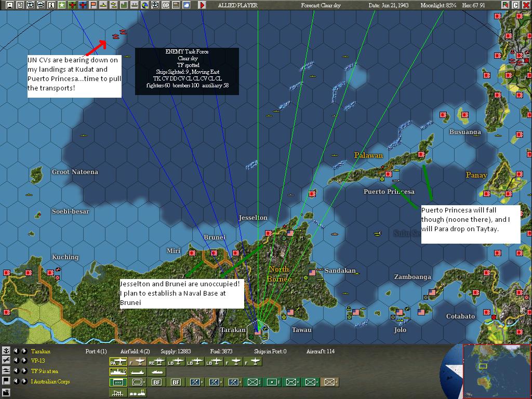Select the flag icon beside I Australian Corps
Image resolution: width=532 pixels, height=399 pixels.
(x=6, y=381)
